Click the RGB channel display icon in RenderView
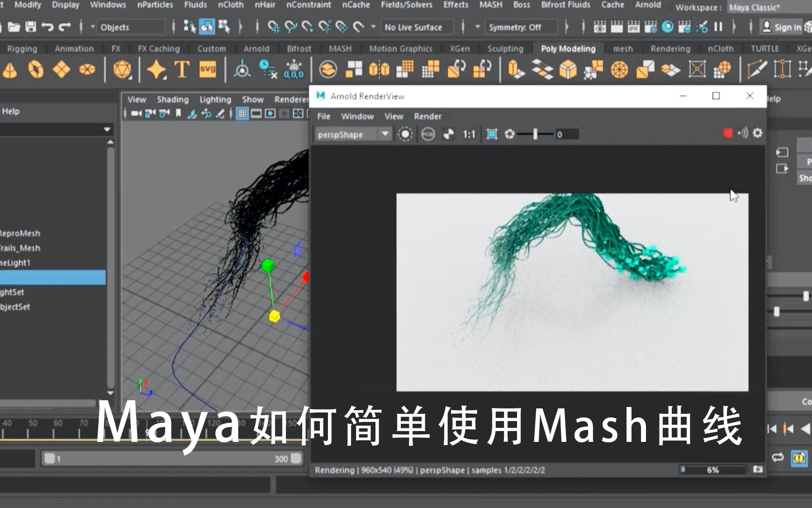 pyautogui.click(x=427, y=134)
